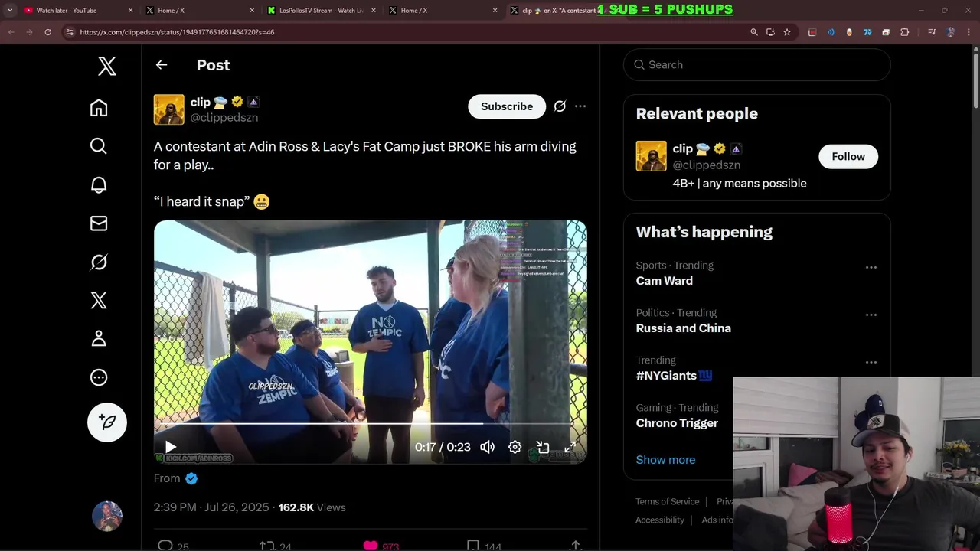Toggle picture-in-picture on the video

[543, 447]
